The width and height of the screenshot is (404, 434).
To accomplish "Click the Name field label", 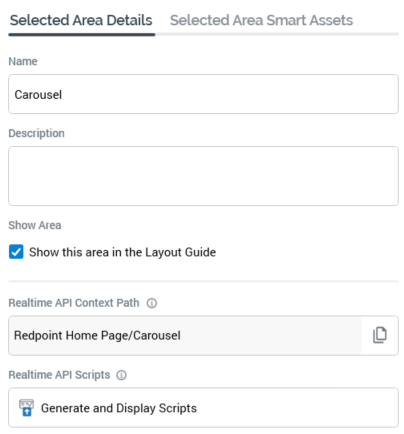I will point(23,61).
